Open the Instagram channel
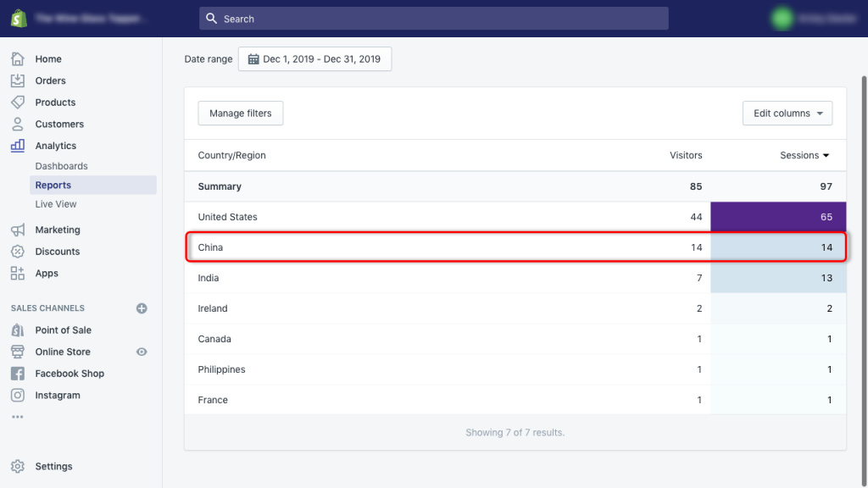 tap(58, 395)
